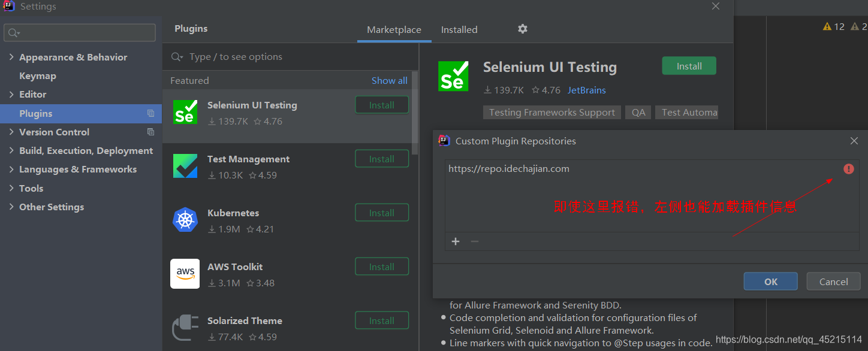Expand Languages & Frameworks node

tap(11, 170)
